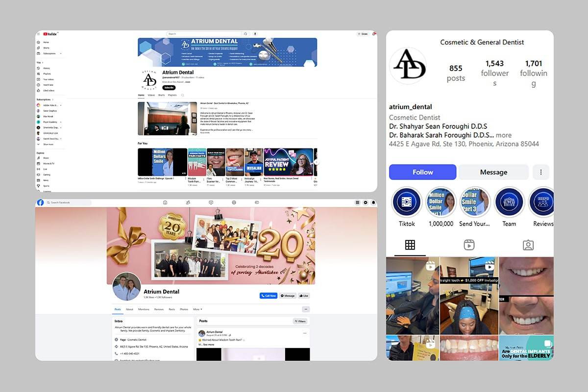
Task: Click the Call Now button on Facebook
Action: 269,295
